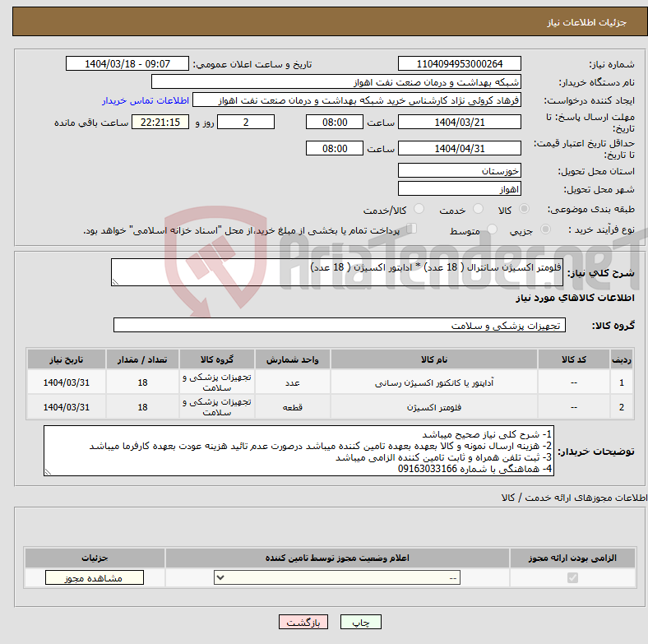
Task: Click the نام کالا column header
Action: pos(434,359)
